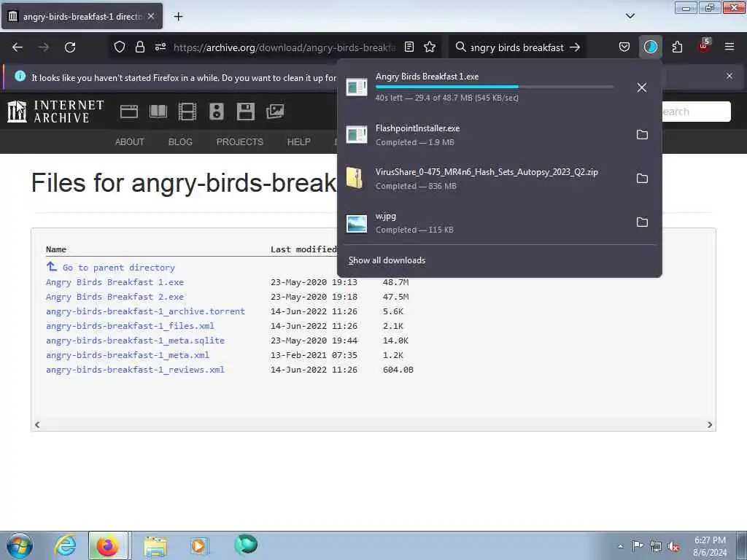The width and height of the screenshot is (747, 560).
Task: Open Internet Archive Texts book icon
Action: [x=158, y=112]
